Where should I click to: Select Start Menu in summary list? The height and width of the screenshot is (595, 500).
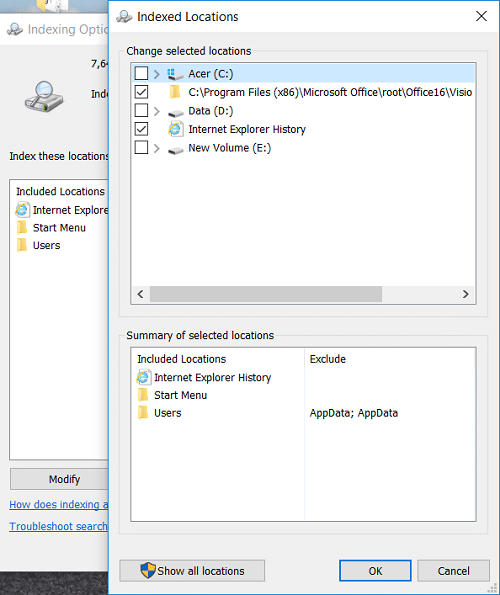click(181, 395)
